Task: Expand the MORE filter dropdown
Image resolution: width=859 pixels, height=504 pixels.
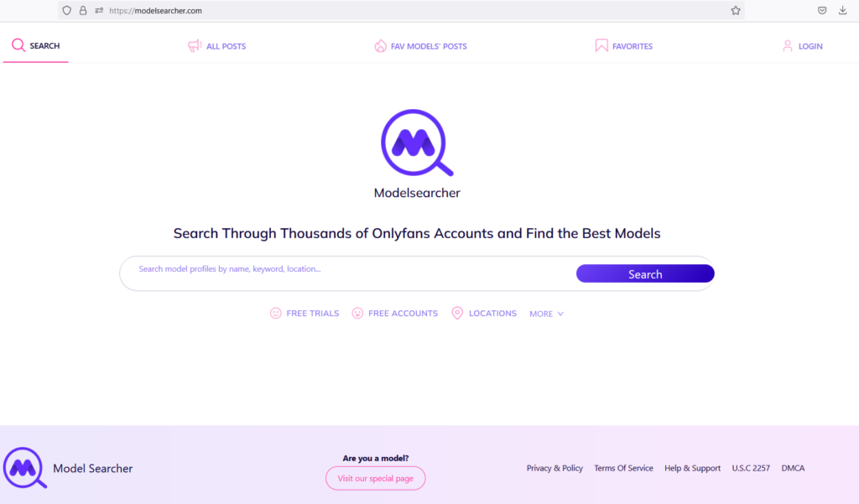Action: coord(546,314)
